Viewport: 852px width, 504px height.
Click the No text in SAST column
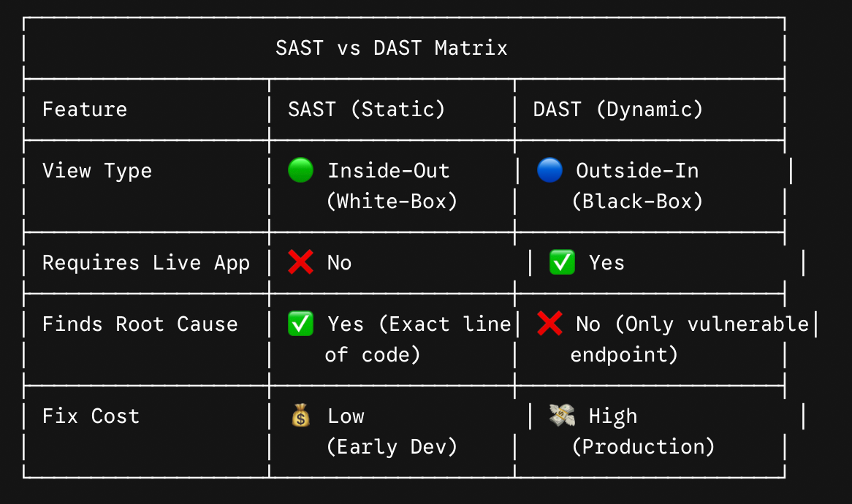pos(340,263)
